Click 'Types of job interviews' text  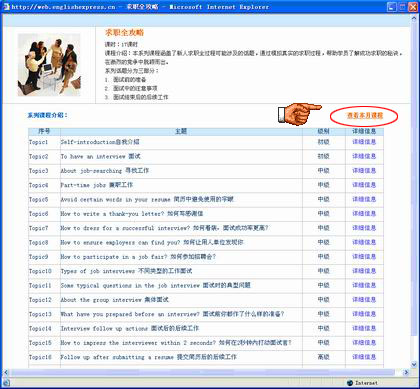pyautogui.click(x=98, y=271)
